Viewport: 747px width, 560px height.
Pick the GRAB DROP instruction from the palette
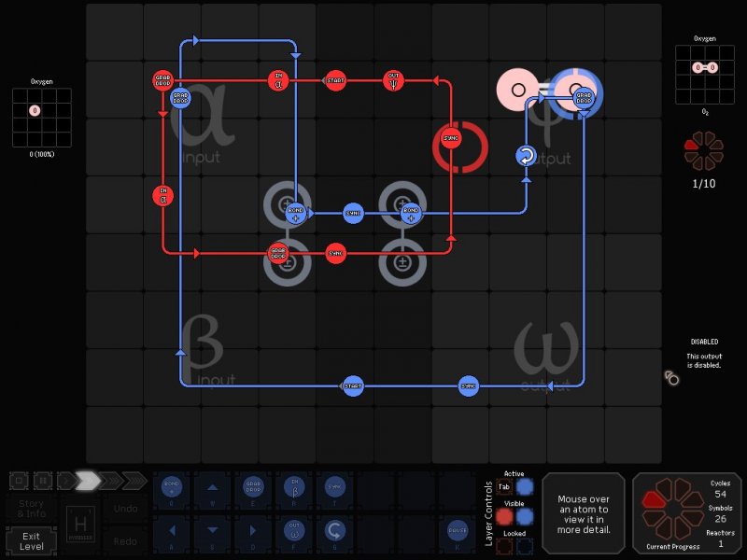click(253, 489)
